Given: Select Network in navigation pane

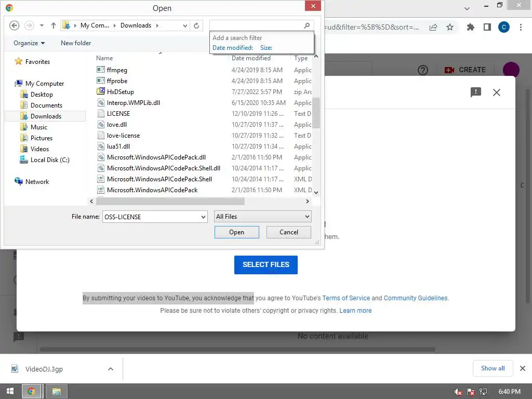Looking at the screenshot, I should click(32, 181).
